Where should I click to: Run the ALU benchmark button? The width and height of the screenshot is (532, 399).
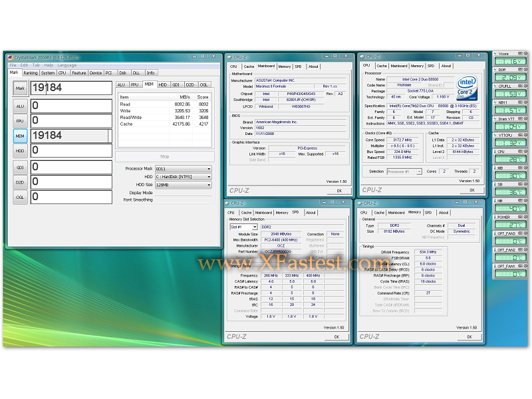click(x=20, y=106)
